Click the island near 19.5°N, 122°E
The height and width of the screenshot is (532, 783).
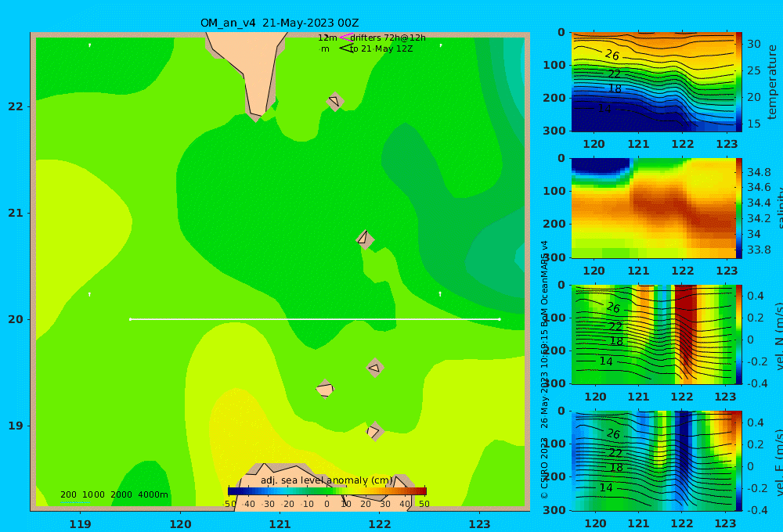click(375, 368)
